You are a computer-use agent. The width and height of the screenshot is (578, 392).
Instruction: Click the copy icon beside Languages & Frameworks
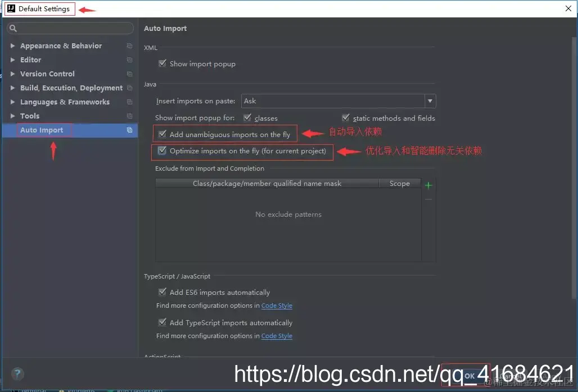[x=129, y=102]
